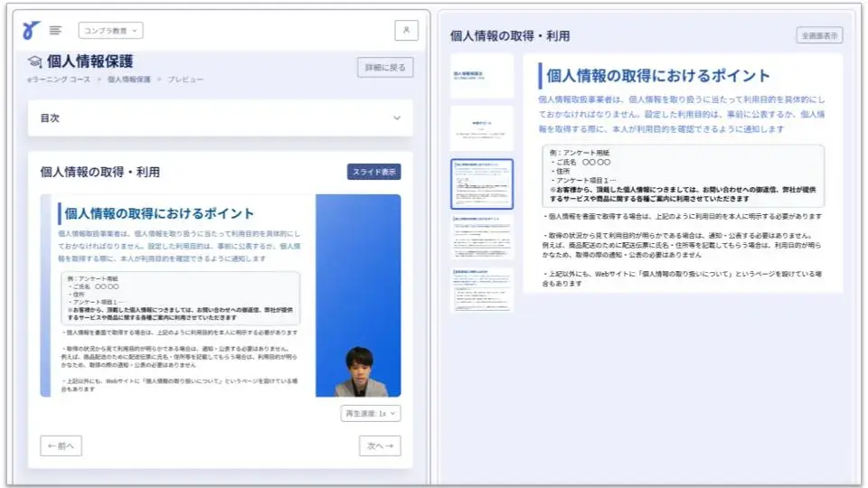Click the 全画面表示 button
Image resolution: width=868 pixels, height=488 pixels.
(x=820, y=35)
